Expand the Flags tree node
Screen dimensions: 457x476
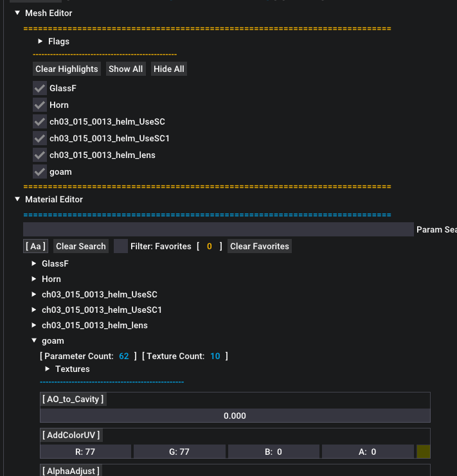point(40,41)
